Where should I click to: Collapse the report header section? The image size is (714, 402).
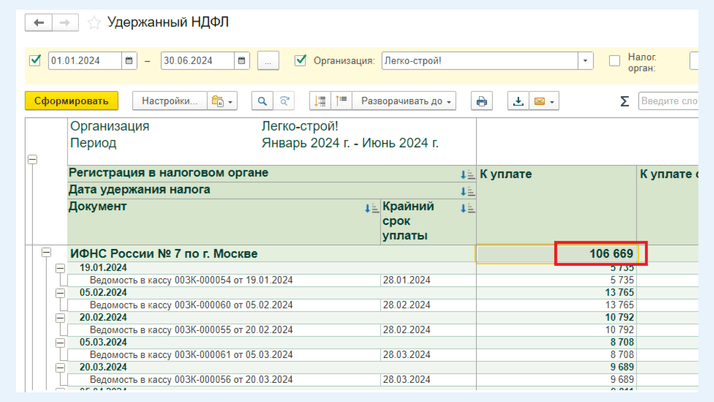pyautogui.click(x=32, y=159)
